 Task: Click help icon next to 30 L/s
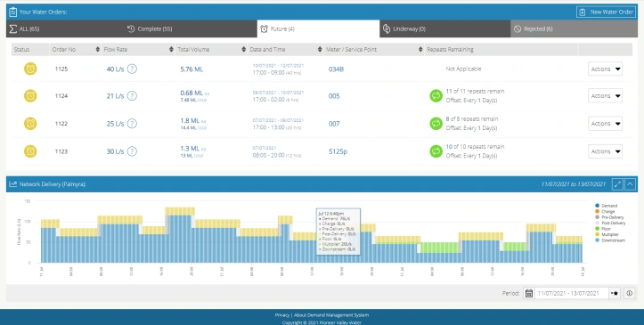pyautogui.click(x=132, y=151)
